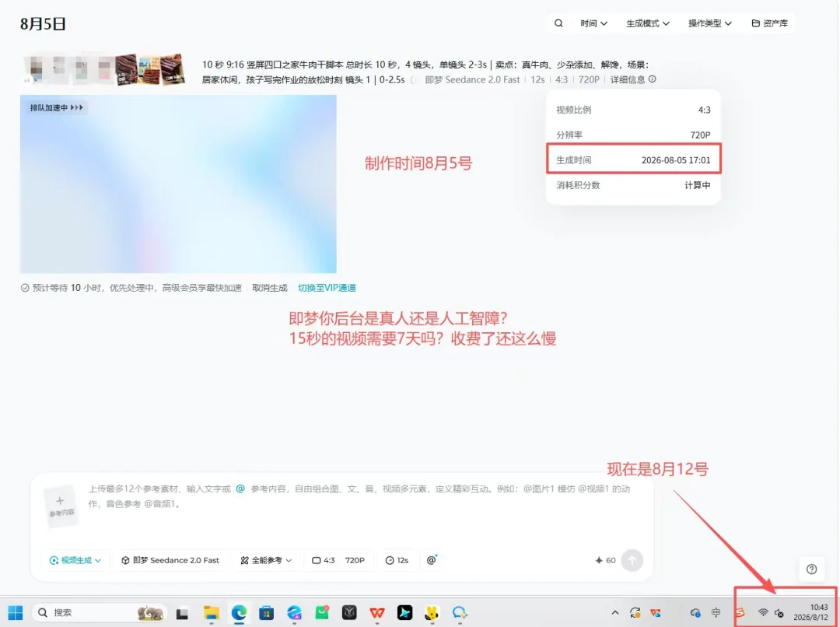Select the 即梦 Seedance 2.0 Fast model chooser
Image resolution: width=840 pixels, height=627 pixels.
click(x=170, y=560)
